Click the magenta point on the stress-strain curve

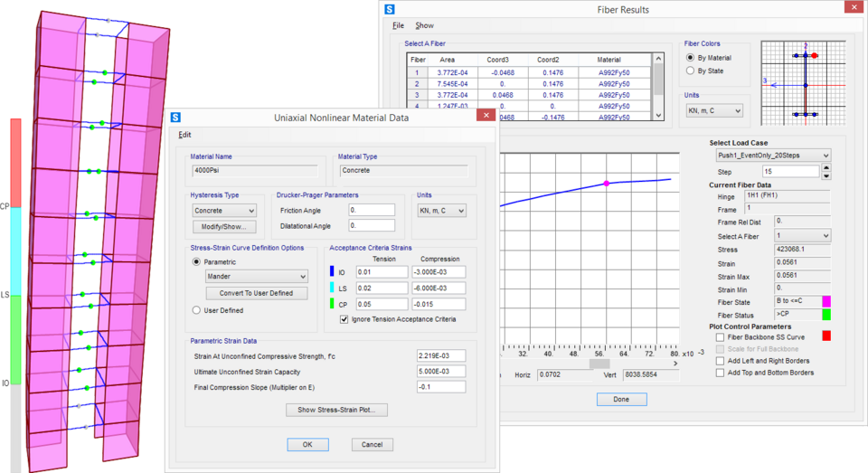606,184
